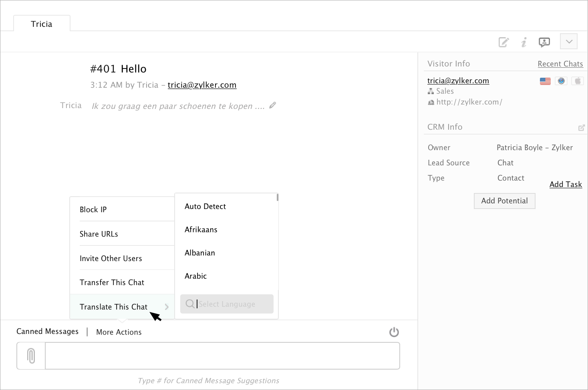Screen dimensions: 588x390
Task: Pick Auto Detect from the language list
Action: click(205, 206)
